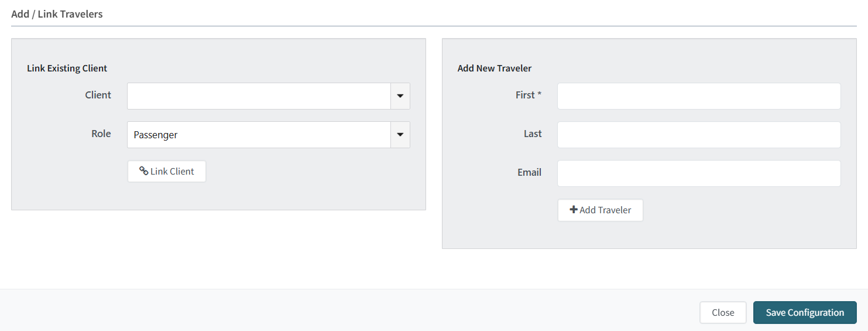Image resolution: width=868 pixels, height=331 pixels.
Task: Click the "First *" required field label
Action: (x=529, y=95)
